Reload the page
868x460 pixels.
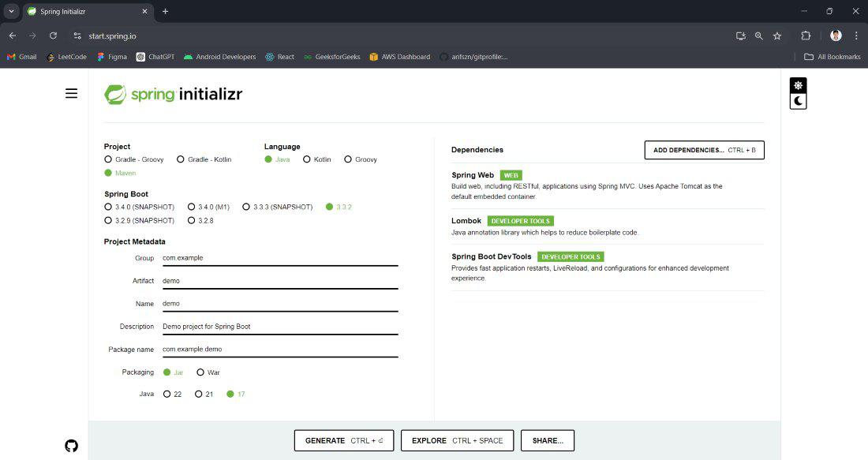(53, 36)
